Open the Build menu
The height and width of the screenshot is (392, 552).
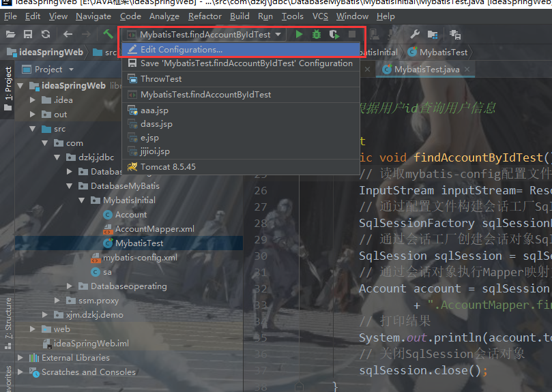click(239, 16)
